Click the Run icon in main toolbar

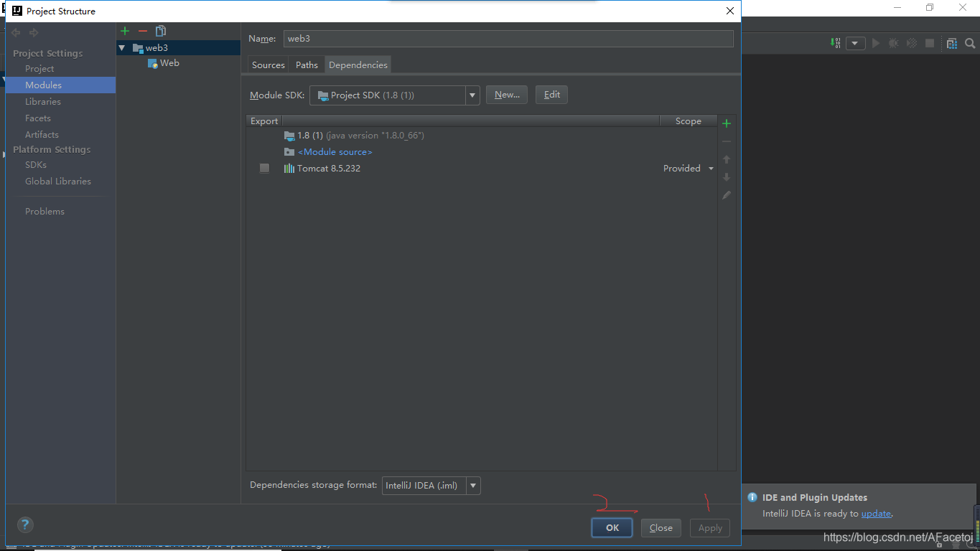pos(876,43)
